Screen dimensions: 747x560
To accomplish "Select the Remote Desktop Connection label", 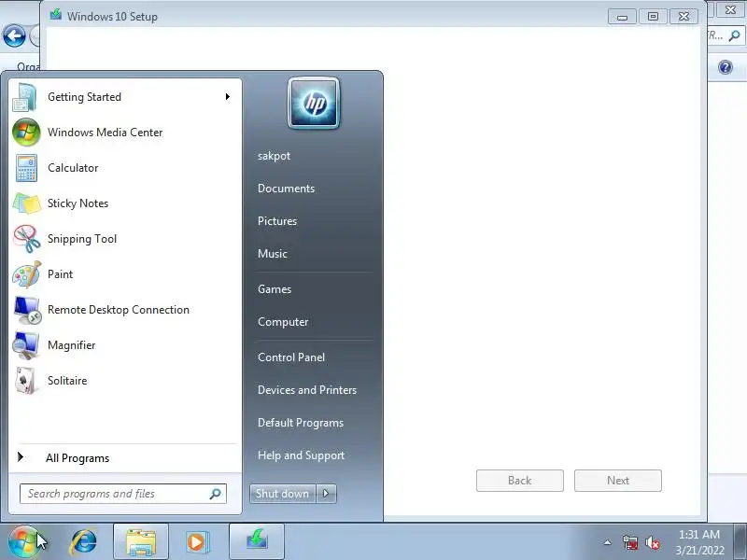I will 119,310.
